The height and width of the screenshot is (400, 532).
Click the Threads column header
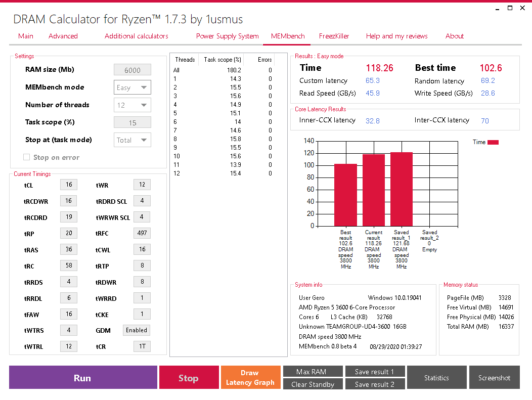pos(185,60)
